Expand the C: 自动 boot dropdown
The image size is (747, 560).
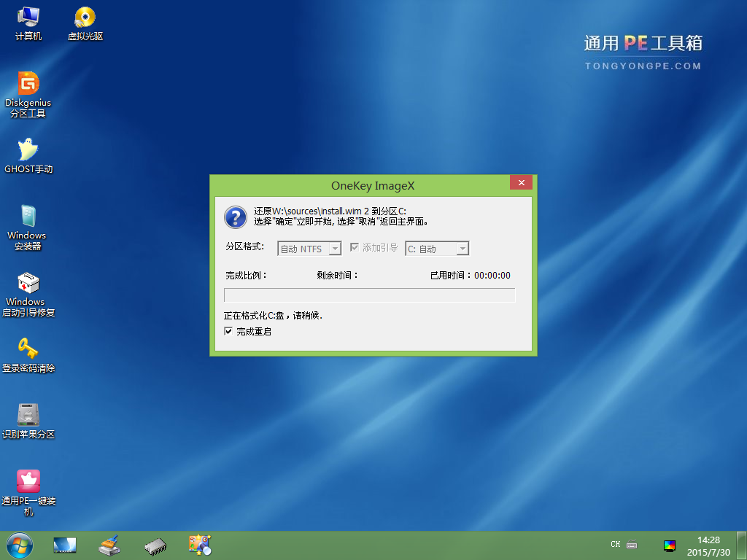(438, 249)
